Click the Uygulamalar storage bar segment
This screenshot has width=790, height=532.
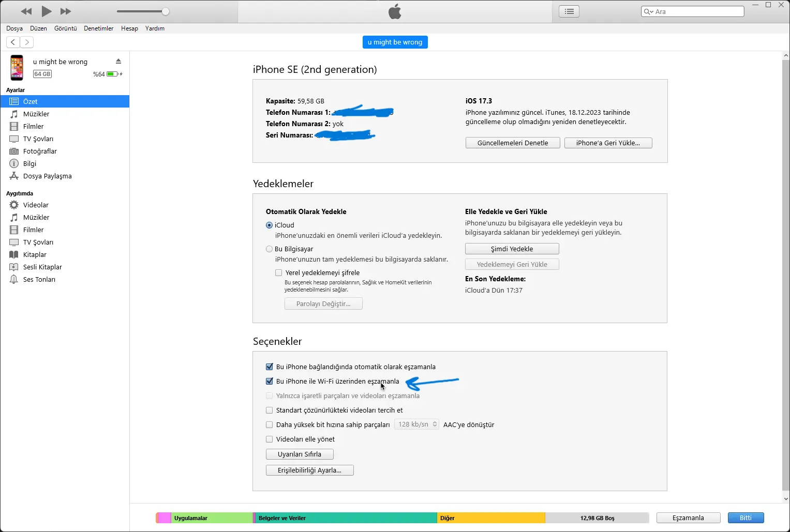212,518
